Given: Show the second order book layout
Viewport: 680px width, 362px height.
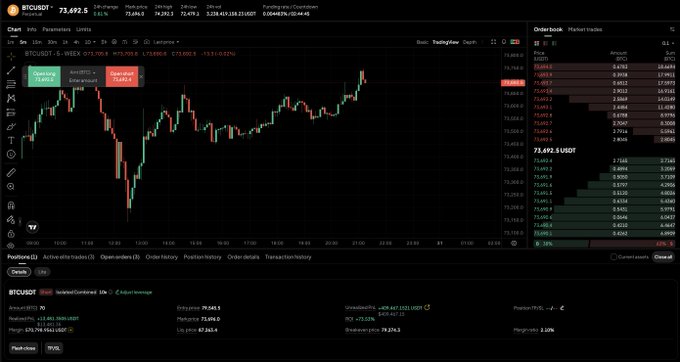Looking at the screenshot, I should click(x=546, y=43).
